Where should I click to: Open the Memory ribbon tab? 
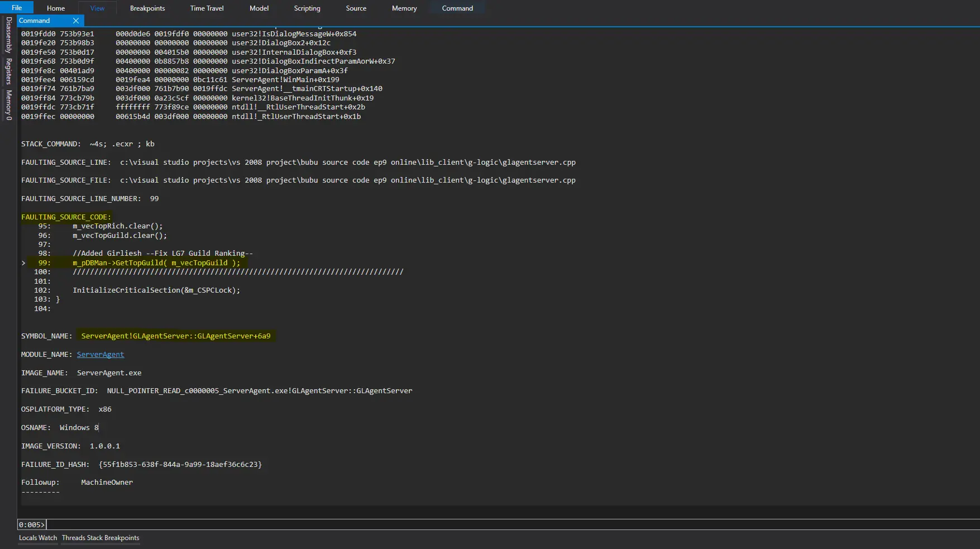404,8
